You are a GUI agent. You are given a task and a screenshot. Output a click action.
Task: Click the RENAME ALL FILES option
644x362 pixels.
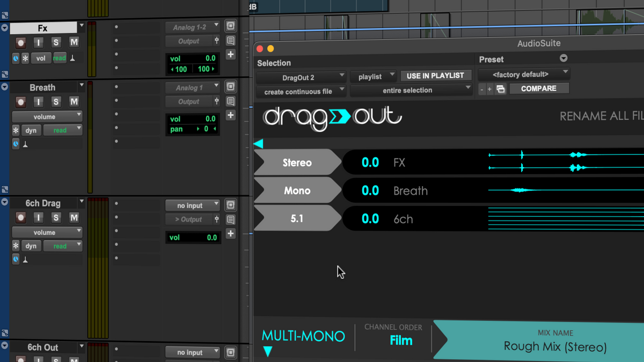pos(602,116)
